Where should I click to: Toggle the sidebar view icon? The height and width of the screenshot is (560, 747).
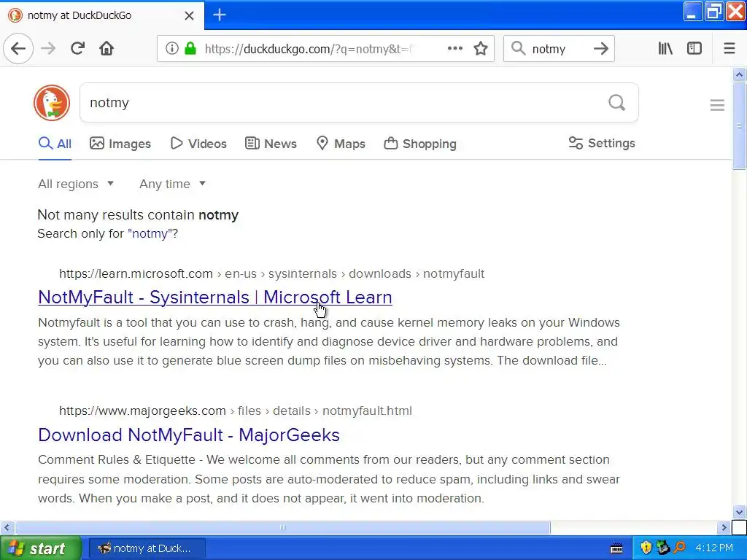[x=694, y=48]
